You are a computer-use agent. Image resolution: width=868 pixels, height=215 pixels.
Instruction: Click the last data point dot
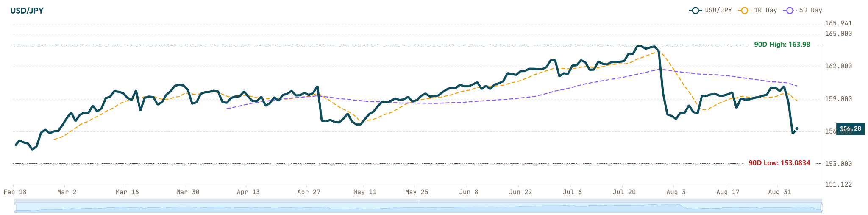click(797, 128)
